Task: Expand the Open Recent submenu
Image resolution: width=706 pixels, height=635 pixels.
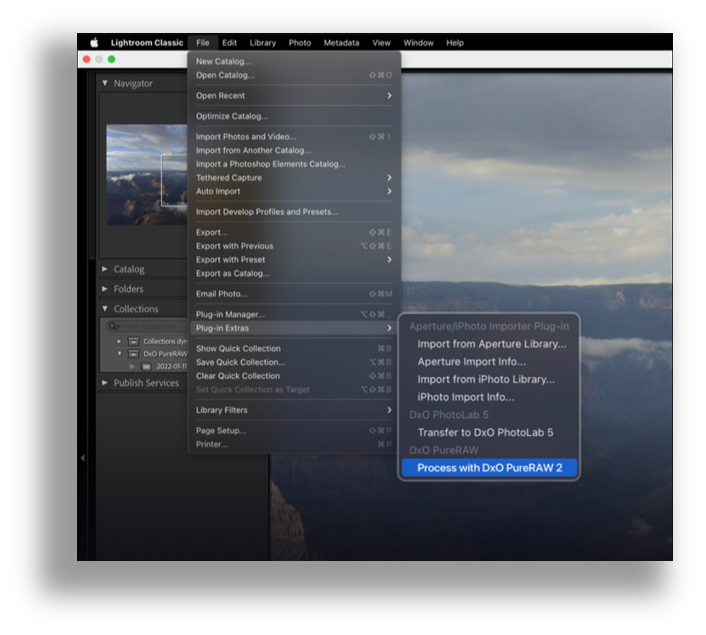Action: click(294, 95)
